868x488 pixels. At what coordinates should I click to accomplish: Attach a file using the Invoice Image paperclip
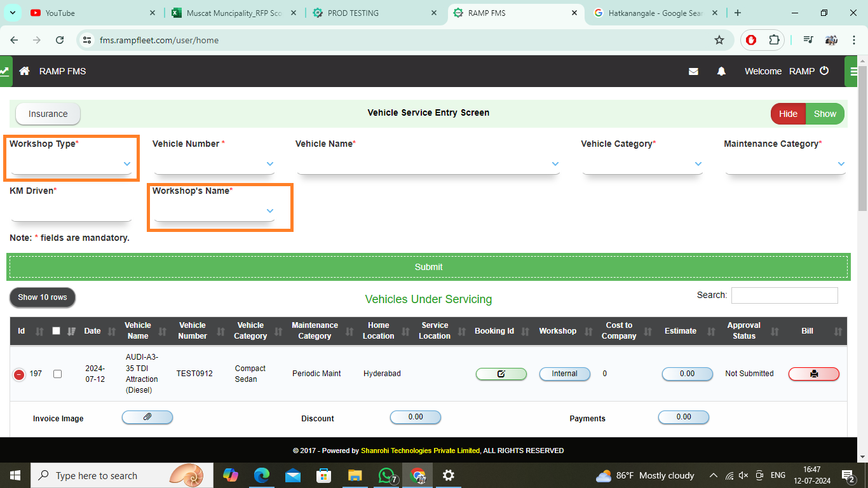pos(147,417)
